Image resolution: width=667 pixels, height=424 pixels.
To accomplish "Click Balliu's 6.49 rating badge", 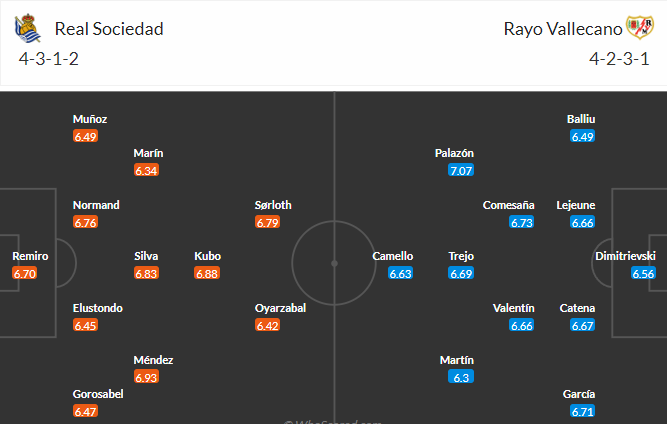I will click(582, 136).
